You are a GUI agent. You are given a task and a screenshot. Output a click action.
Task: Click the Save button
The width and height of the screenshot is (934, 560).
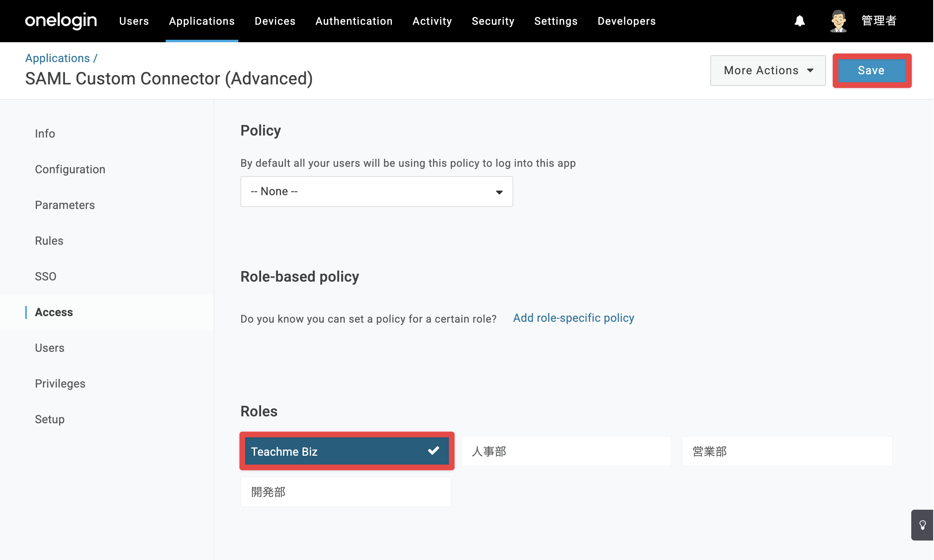pyautogui.click(x=871, y=71)
